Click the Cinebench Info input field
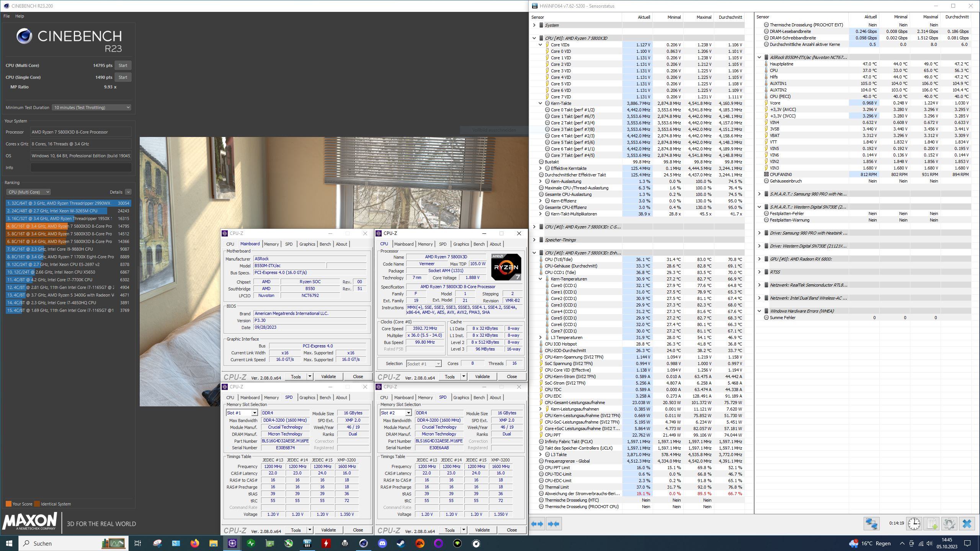Screen dimensions: 980x551 point(81,168)
